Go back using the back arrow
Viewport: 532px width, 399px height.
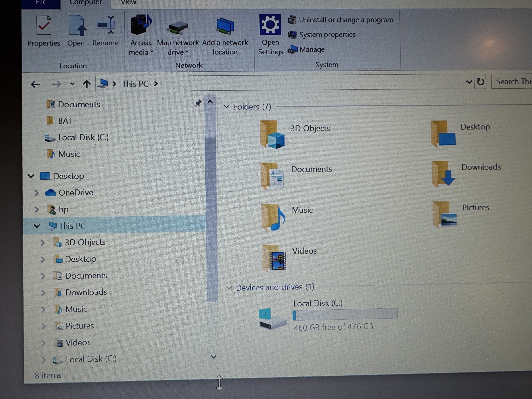click(x=35, y=84)
